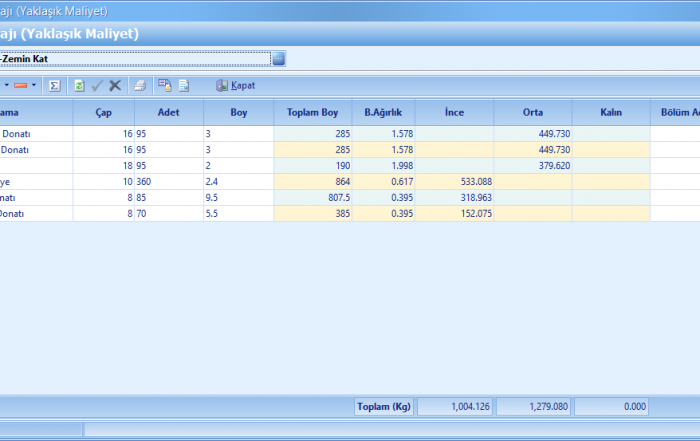Click the red minus delete row icon
This screenshot has height=441, width=700.
click(x=21, y=86)
